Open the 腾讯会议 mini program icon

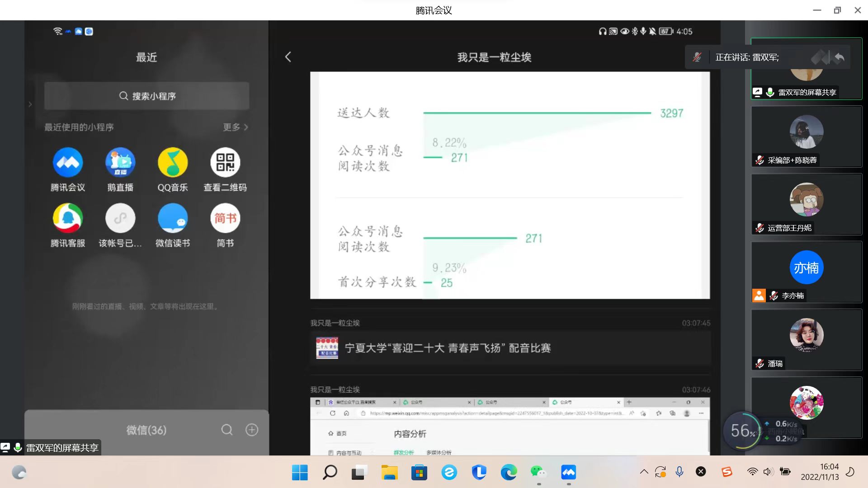[x=68, y=163]
